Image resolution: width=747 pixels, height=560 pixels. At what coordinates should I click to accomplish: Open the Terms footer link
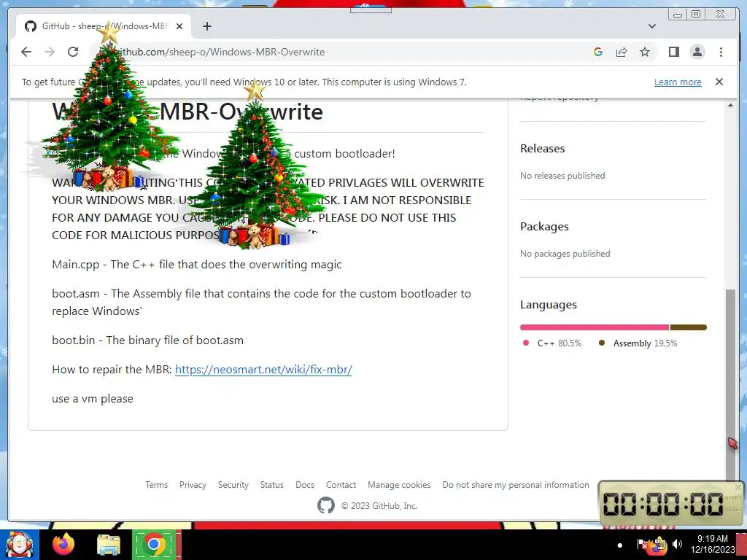pos(156,485)
